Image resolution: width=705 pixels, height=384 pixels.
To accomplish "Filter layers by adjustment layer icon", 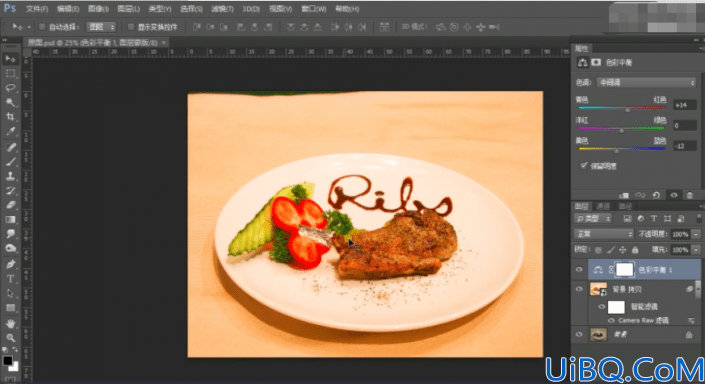I will coord(641,219).
